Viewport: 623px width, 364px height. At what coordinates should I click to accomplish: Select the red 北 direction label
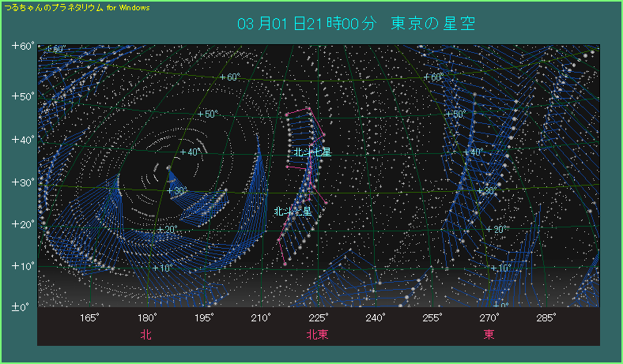tap(146, 335)
